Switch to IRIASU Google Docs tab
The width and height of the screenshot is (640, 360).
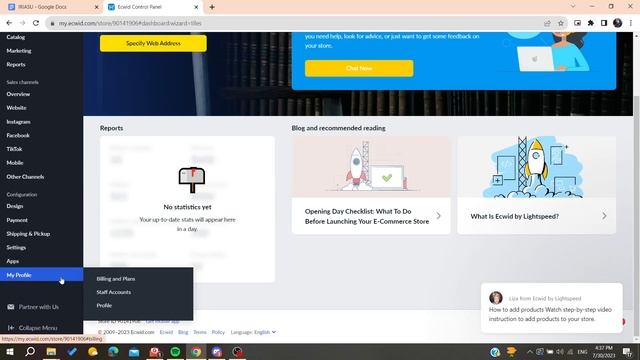[x=52, y=7]
